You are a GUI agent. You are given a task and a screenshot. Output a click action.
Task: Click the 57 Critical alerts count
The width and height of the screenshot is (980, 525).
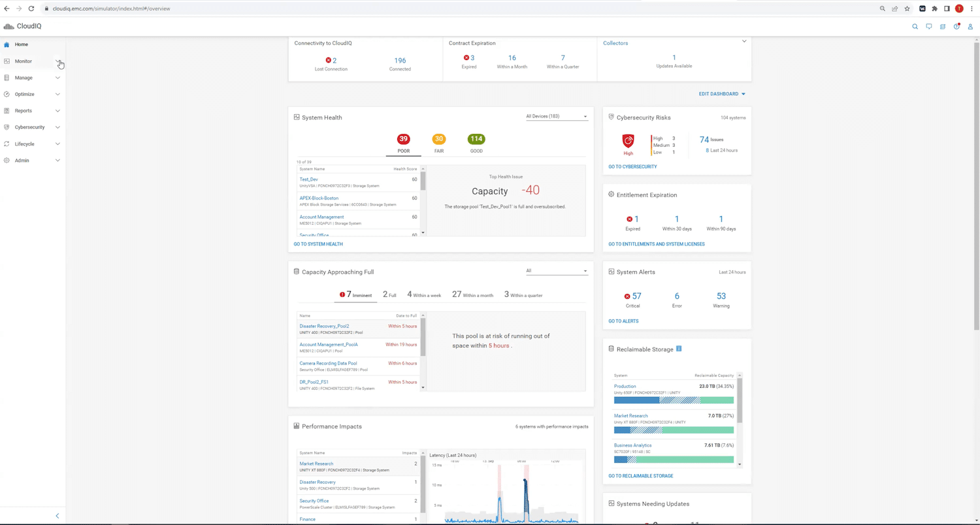point(636,296)
